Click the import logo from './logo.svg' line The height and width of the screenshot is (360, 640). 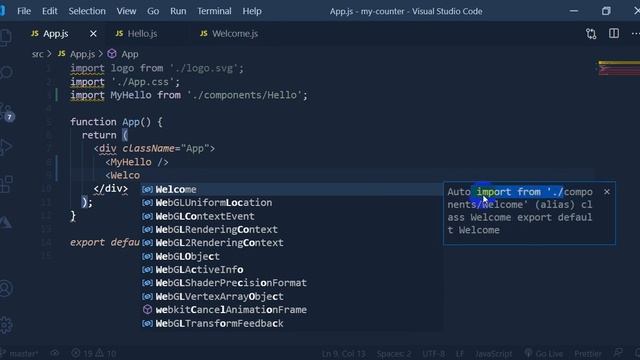[157, 68]
